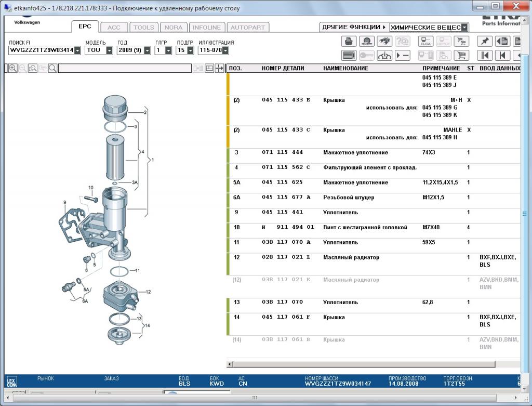Click the info hands icon
The width and height of the screenshot is (532, 406).
(x=384, y=55)
